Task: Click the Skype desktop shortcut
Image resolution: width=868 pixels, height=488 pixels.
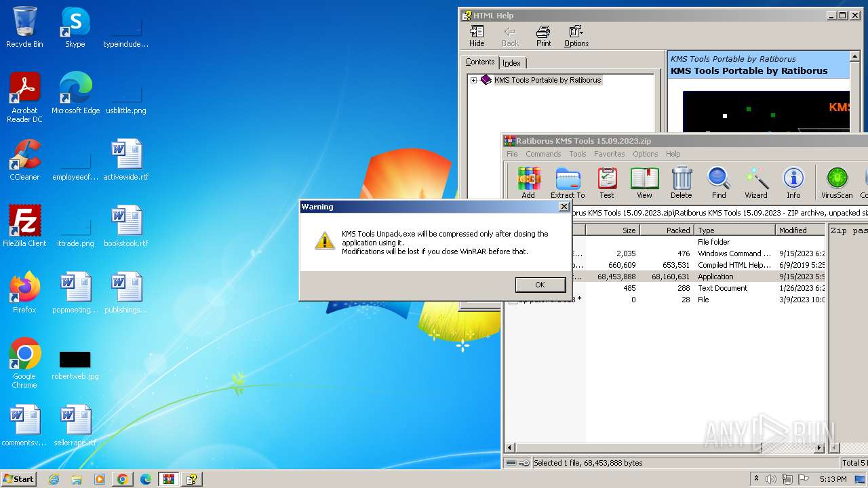Action: pos(75,27)
